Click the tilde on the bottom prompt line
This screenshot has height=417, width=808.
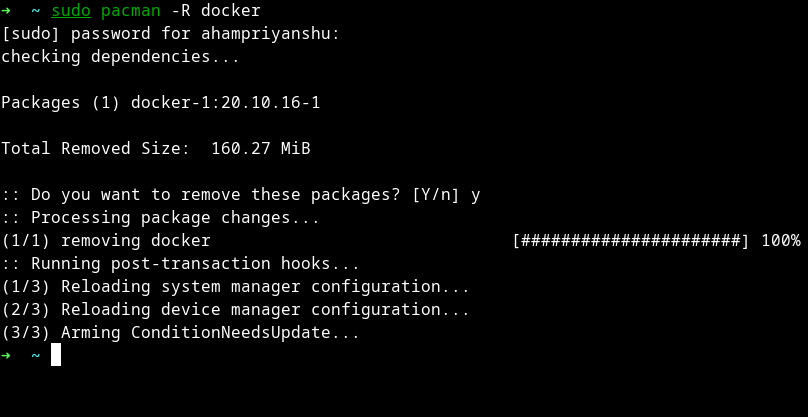pos(36,355)
